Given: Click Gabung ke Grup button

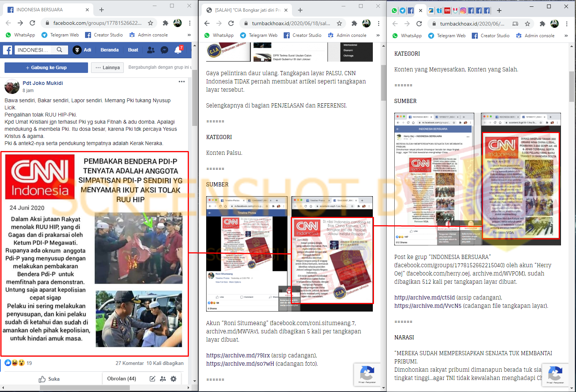Looking at the screenshot, I should (x=46, y=68).
